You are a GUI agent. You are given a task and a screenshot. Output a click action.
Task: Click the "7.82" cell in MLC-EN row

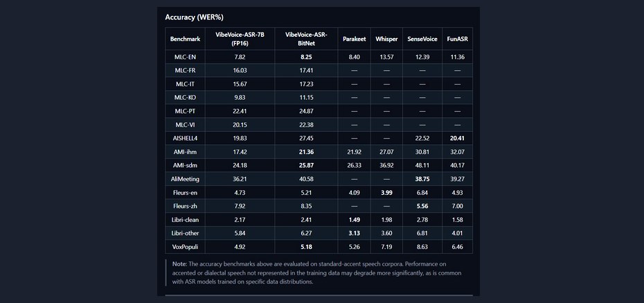point(240,57)
